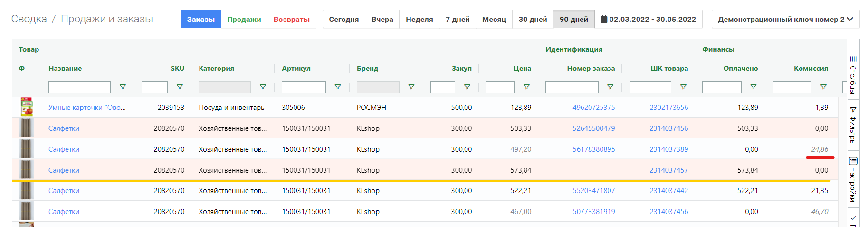Open the Фильтры side panel
Viewport: 868px width, 227px height.
coord(853,125)
